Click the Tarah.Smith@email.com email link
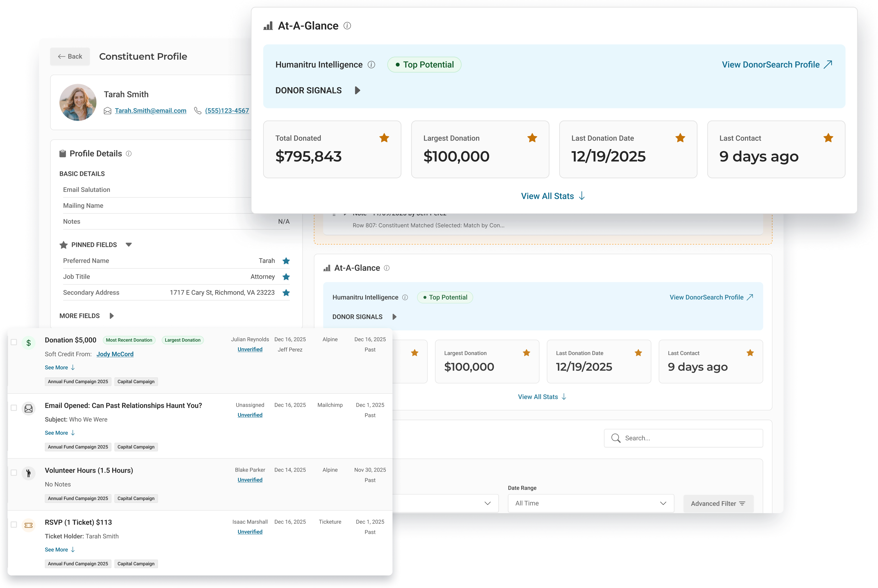878x588 pixels. click(150, 111)
